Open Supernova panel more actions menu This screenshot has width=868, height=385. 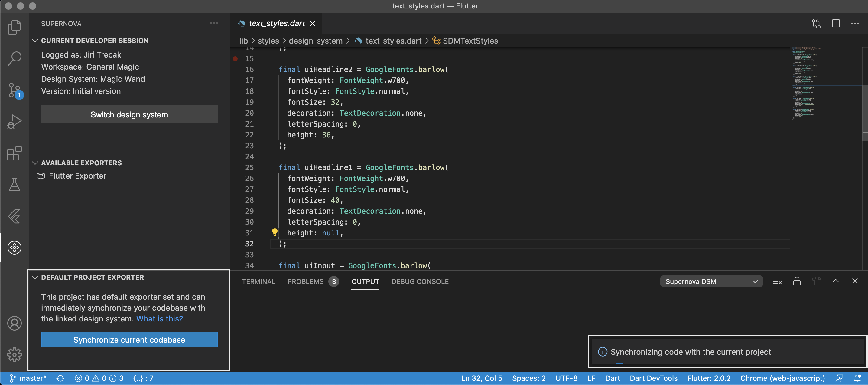[x=214, y=23]
